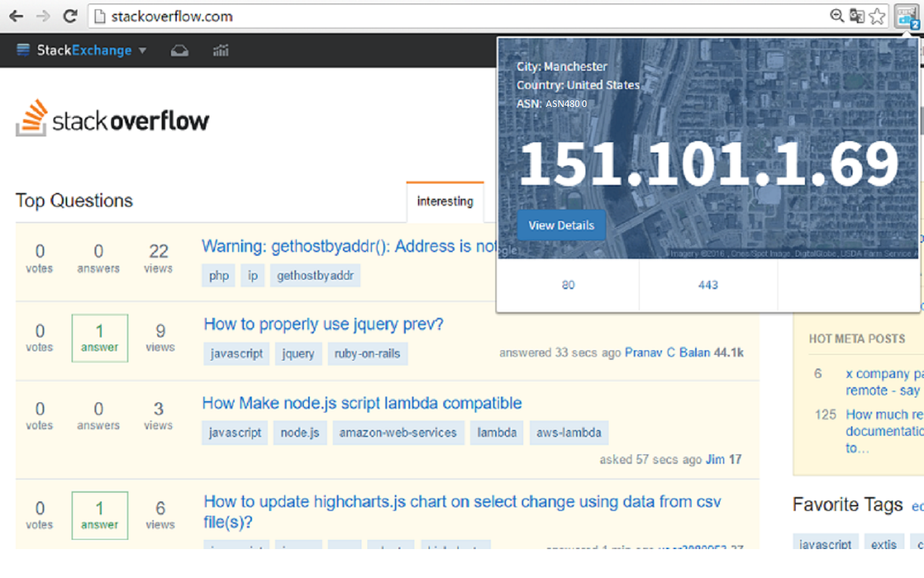Click the forward navigation arrow
The height and width of the screenshot is (578, 924).
[x=43, y=16]
